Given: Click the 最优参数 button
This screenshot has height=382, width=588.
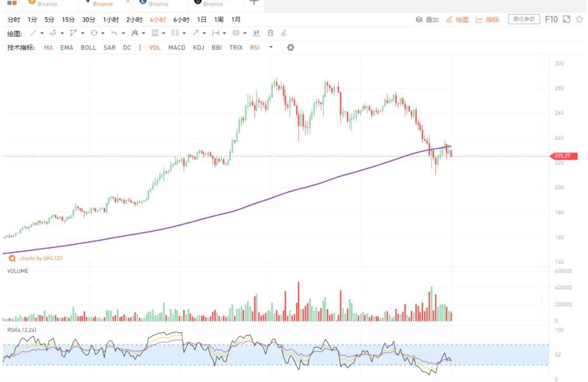Looking at the screenshot, I should coord(524,19).
